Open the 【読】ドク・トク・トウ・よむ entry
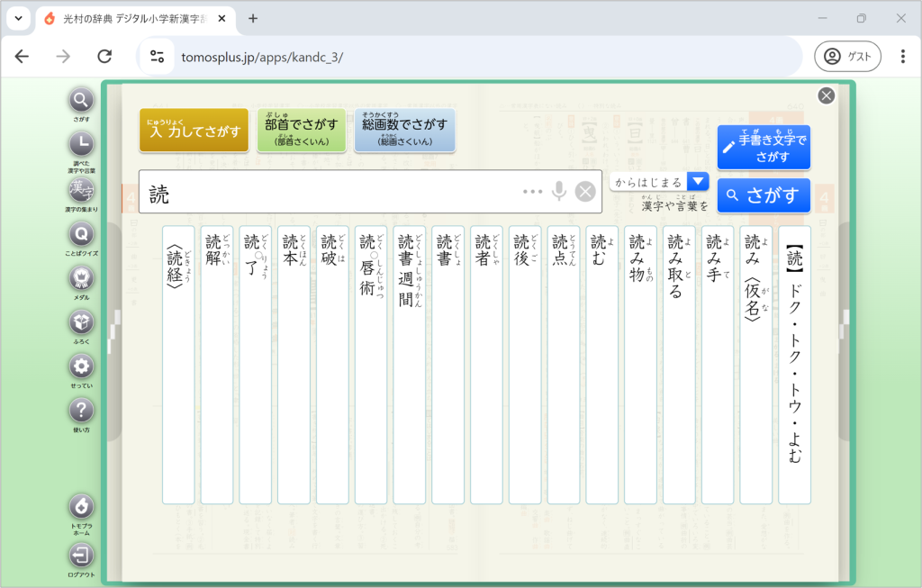 pyautogui.click(x=794, y=365)
